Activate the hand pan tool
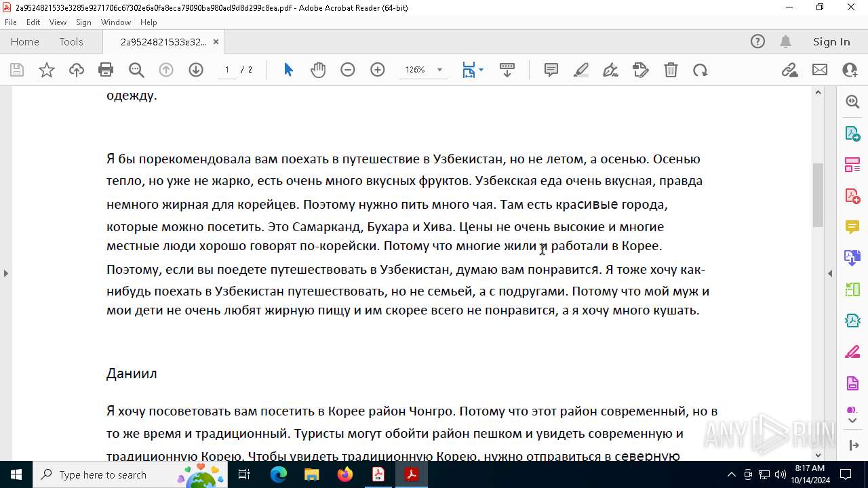Image resolution: width=868 pixels, height=488 pixels. coord(318,70)
